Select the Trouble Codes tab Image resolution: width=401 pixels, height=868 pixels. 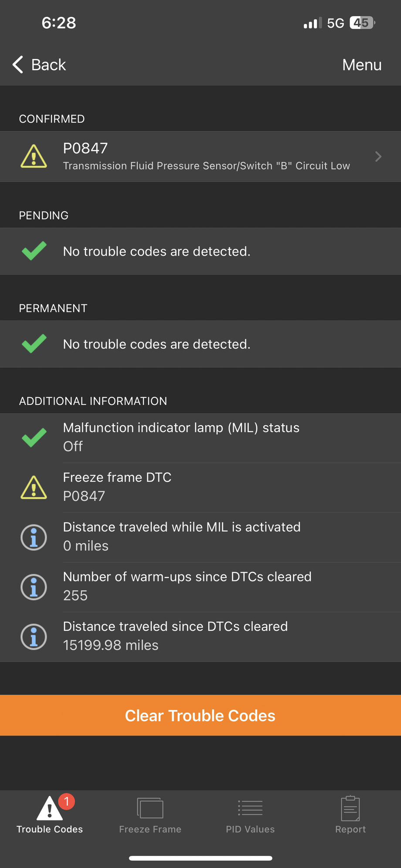50,814
